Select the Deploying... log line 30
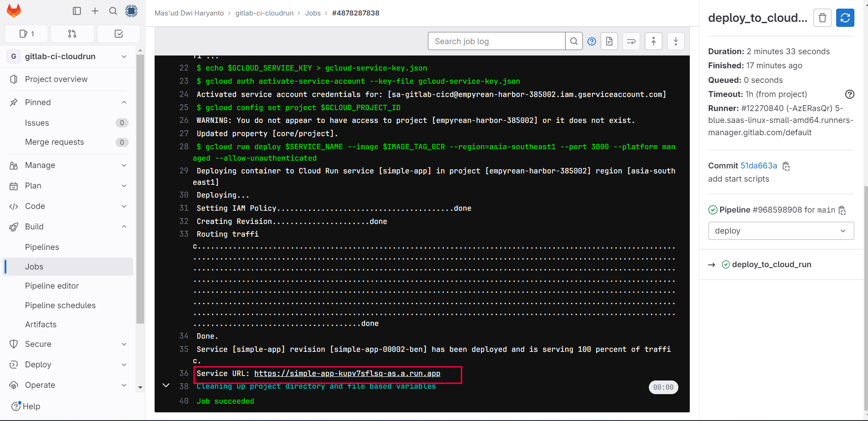868x421 pixels. pos(223,195)
